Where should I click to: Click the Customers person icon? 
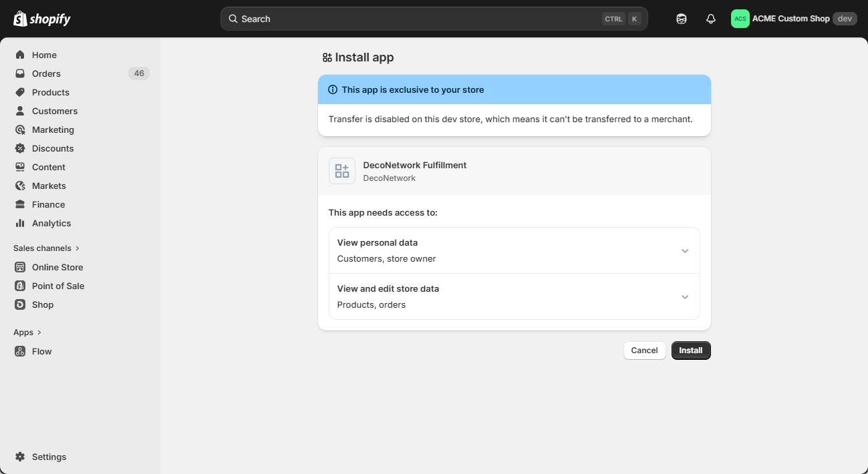20,111
